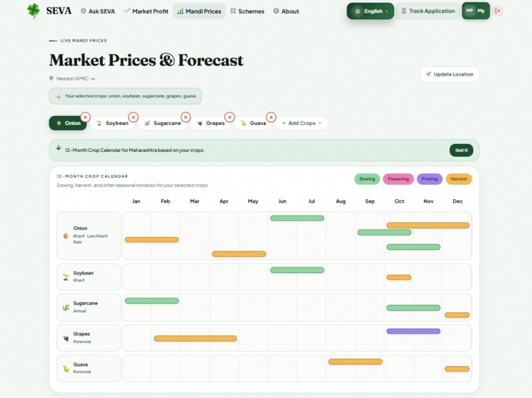Click the Jan month header
This screenshot has width=532, height=398.
[x=136, y=201]
